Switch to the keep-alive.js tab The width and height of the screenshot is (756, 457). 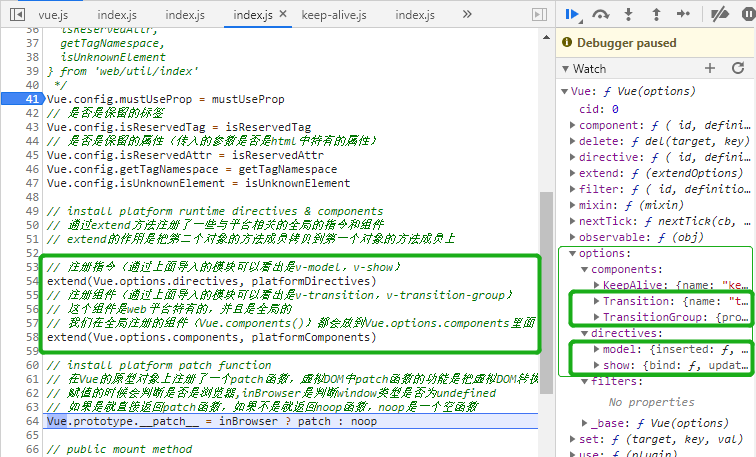pyautogui.click(x=334, y=15)
